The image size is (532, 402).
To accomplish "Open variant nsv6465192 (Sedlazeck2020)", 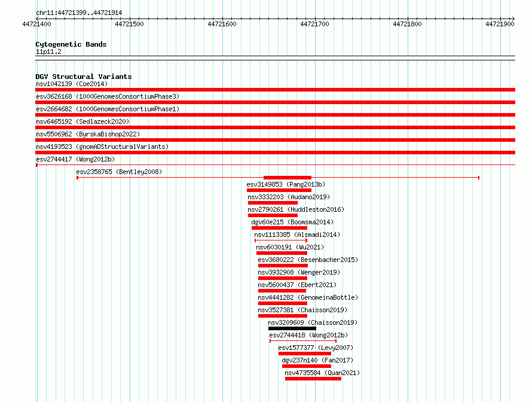I will 82,121.
